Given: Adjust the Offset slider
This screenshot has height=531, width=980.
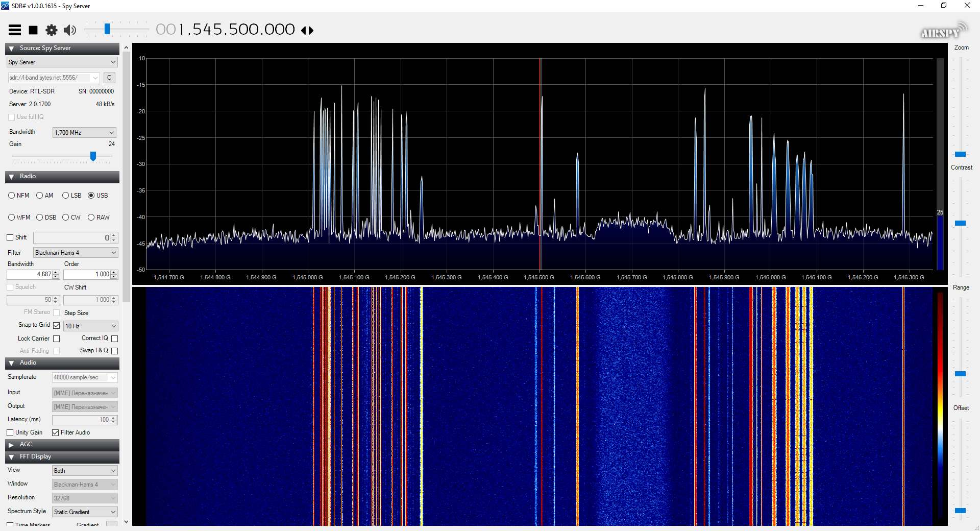Looking at the screenshot, I should [x=960, y=511].
